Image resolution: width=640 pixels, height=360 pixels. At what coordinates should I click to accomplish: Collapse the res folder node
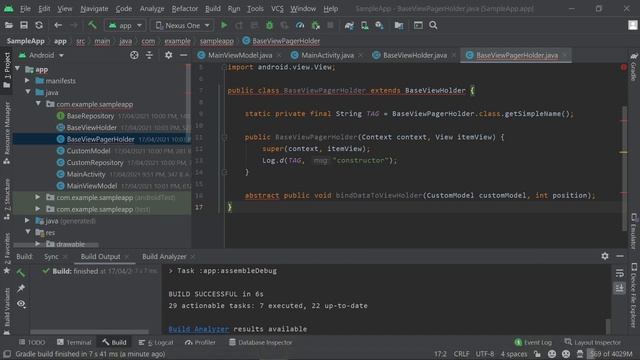pos(28,232)
